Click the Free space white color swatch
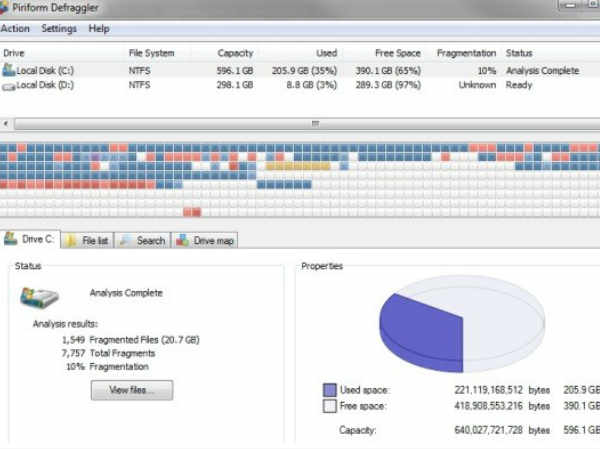Viewport: 600px width, 450px height. (x=330, y=406)
